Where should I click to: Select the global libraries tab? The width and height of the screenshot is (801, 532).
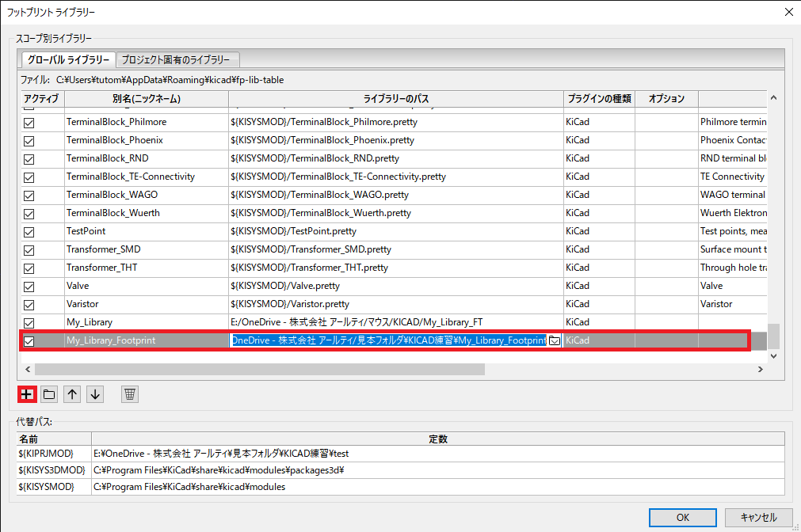click(x=67, y=60)
